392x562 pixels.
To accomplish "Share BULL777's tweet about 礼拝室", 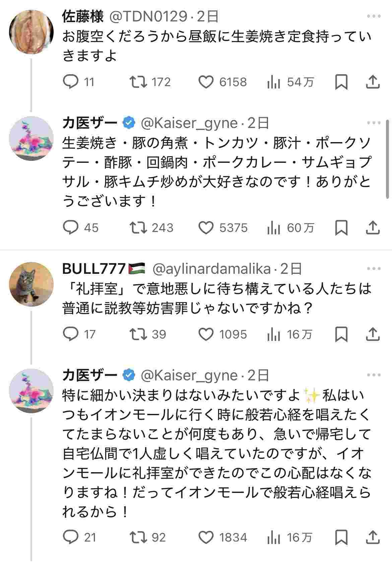I will click(373, 334).
